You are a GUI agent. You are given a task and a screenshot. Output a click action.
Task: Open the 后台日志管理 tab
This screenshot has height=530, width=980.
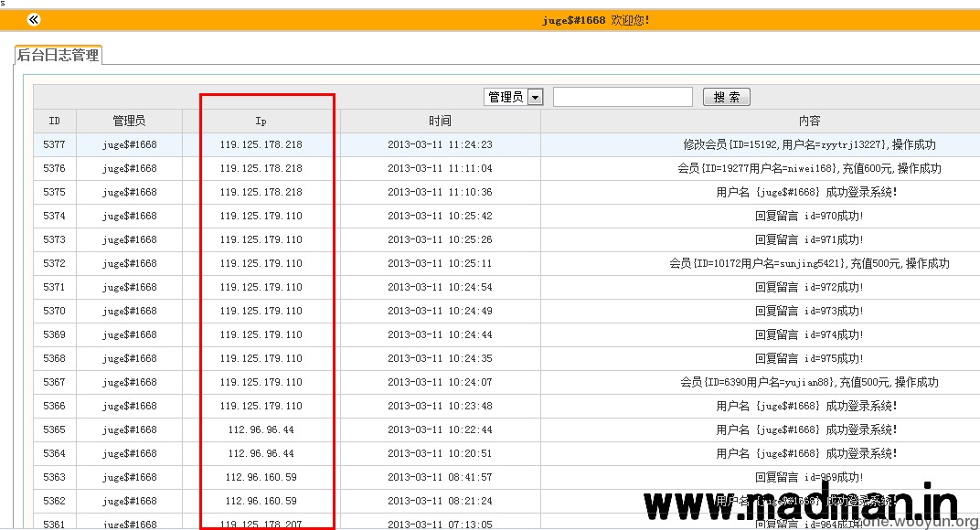pyautogui.click(x=59, y=55)
